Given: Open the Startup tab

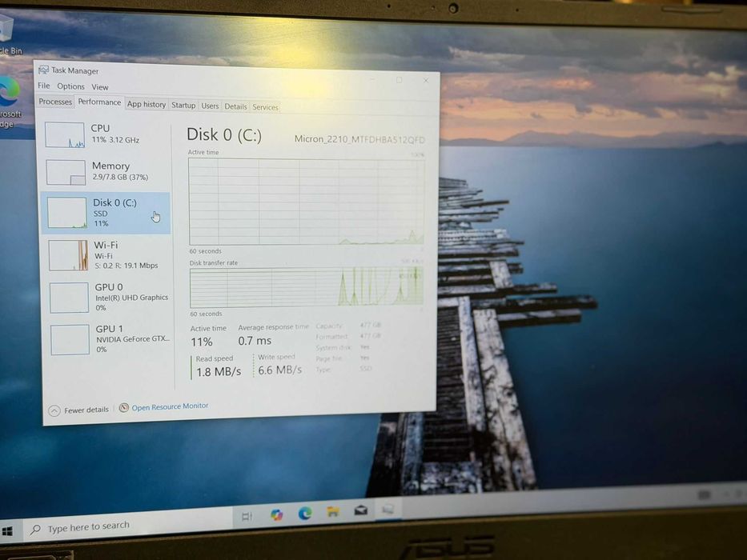Looking at the screenshot, I should (x=183, y=106).
